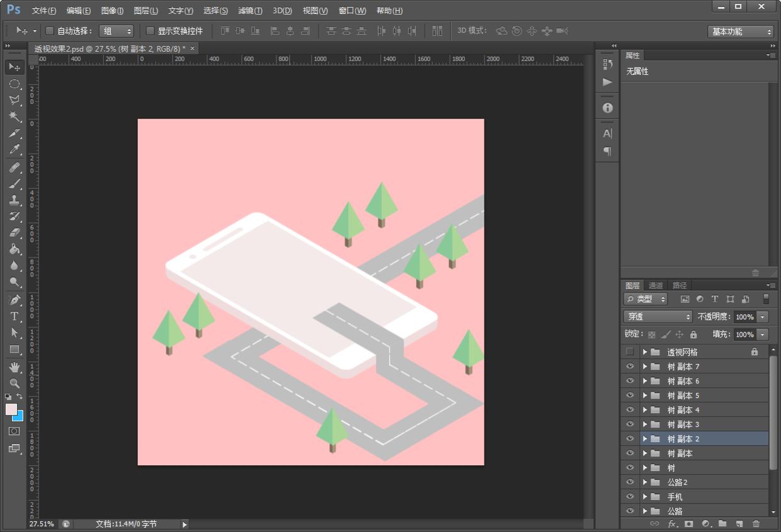The height and width of the screenshot is (532, 781).
Task: Open the 滤镜 menu
Action: pos(250,11)
